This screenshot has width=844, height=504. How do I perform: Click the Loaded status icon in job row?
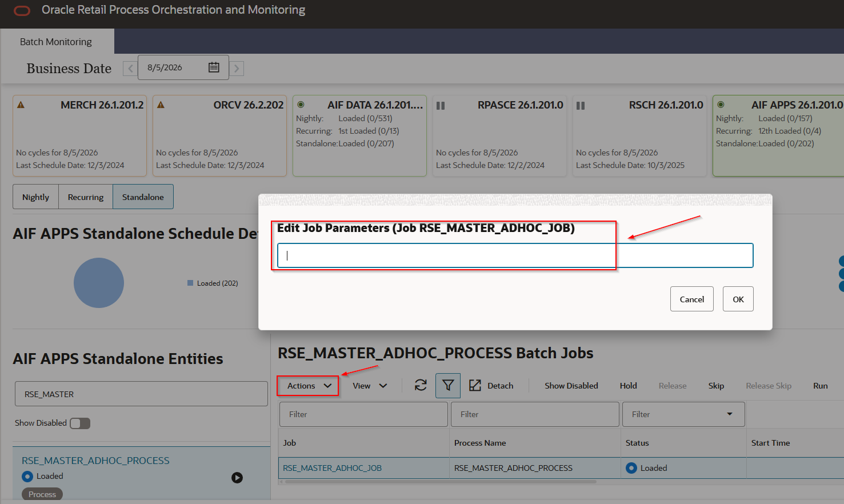631,468
